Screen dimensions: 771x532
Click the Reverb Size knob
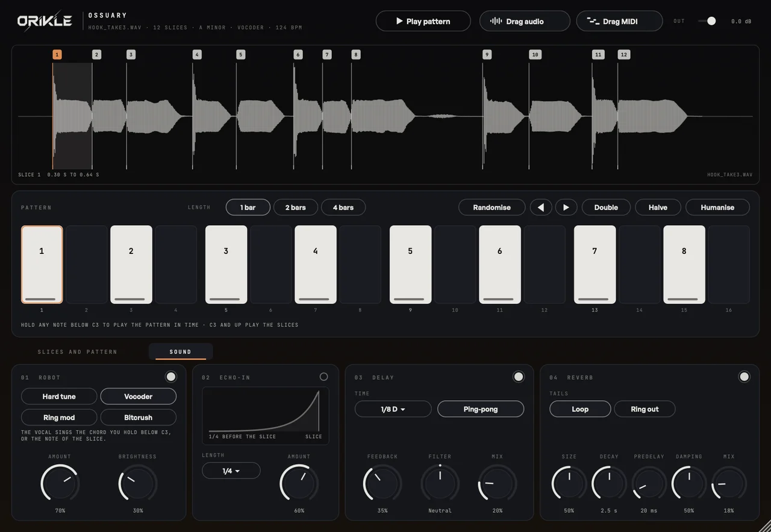pos(569,483)
